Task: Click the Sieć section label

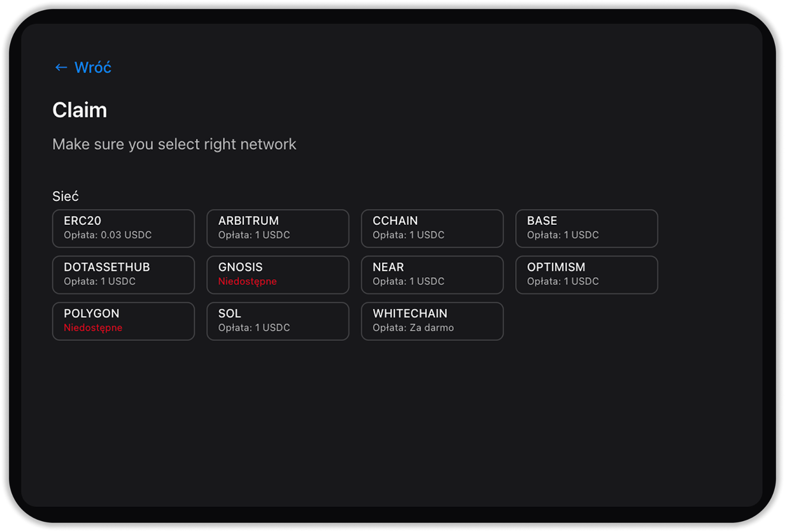Action: click(65, 196)
